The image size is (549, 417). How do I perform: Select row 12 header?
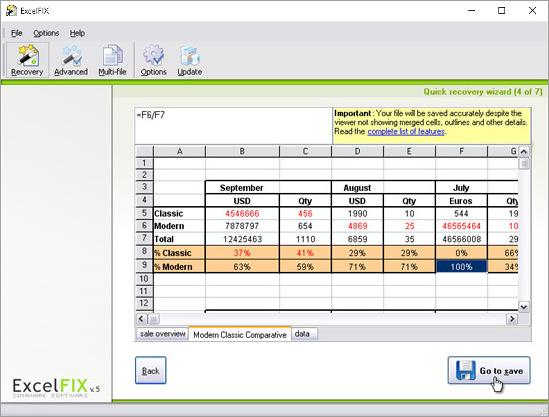(x=144, y=303)
